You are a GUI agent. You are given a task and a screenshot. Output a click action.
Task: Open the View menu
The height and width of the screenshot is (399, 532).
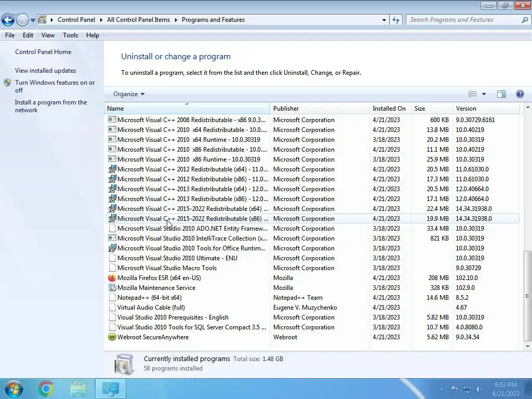(48, 35)
